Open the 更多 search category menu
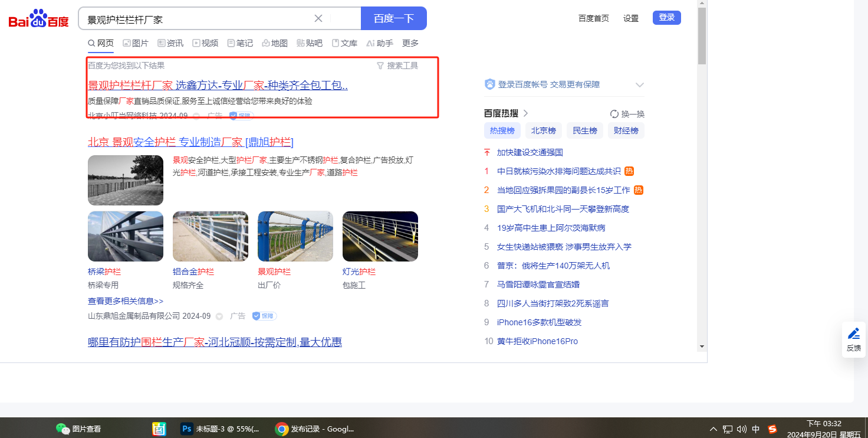868x438 pixels. pyautogui.click(x=410, y=43)
